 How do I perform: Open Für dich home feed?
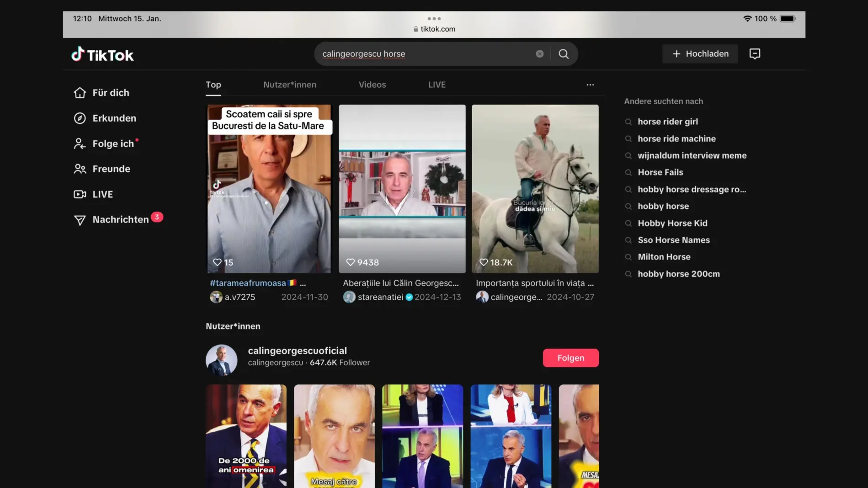click(101, 93)
